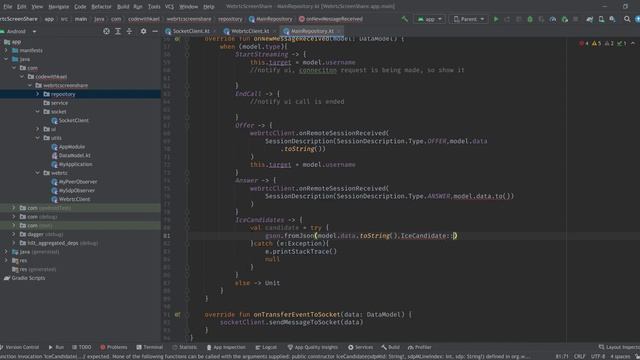Open the Profiler tool window
Screen dimensions: 640x360
[x=420, y=347]
